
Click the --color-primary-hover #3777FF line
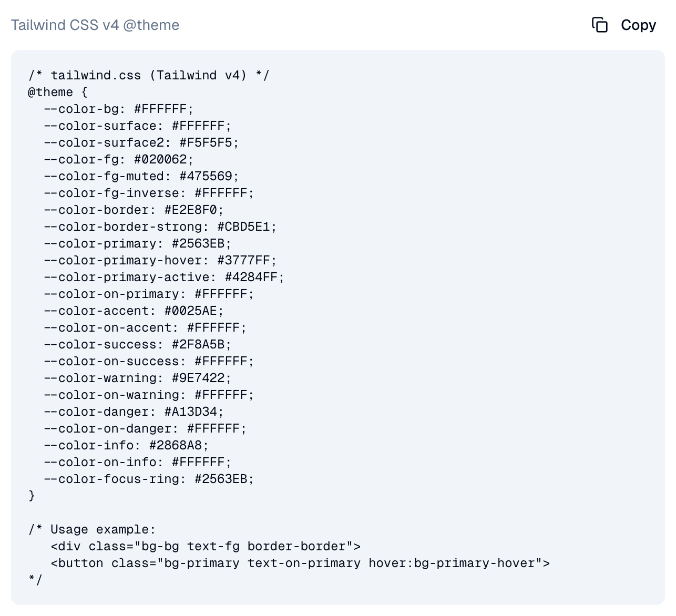pyautogui.click(x=160, y=260)
